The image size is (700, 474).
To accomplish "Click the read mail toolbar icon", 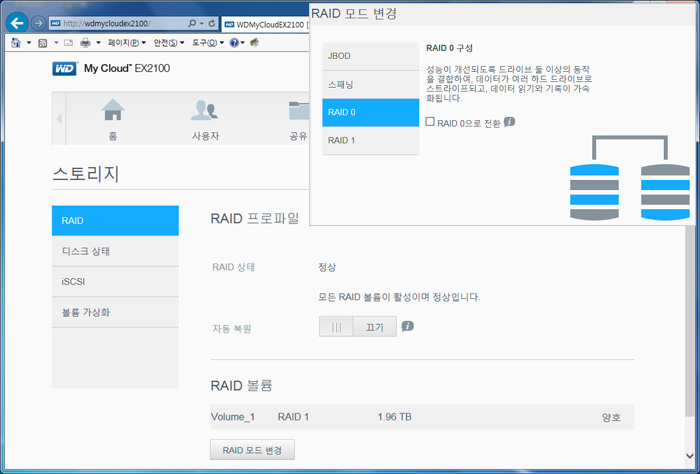I will pyautogui.click(x=68, y=43).
